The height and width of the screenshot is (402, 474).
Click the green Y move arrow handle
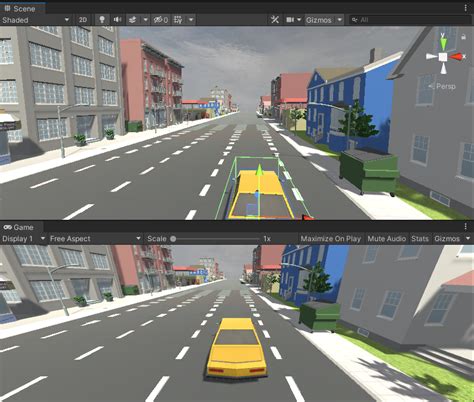(x=259, y=170)
